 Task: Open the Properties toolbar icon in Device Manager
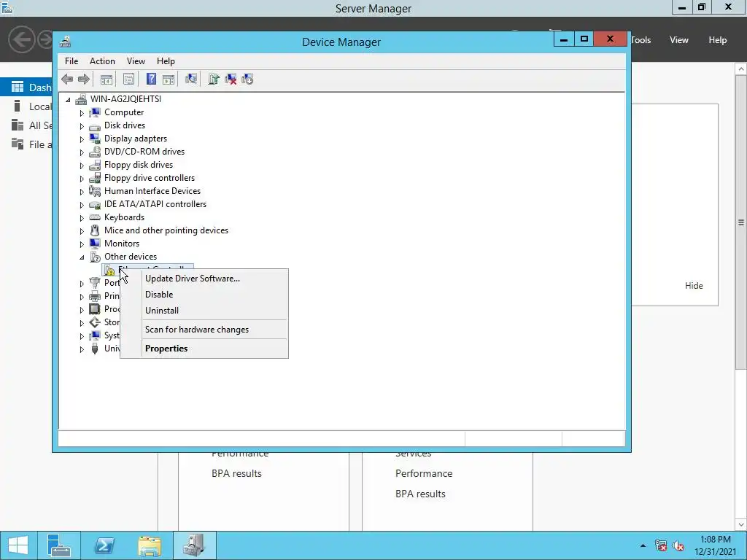[128, 79]
